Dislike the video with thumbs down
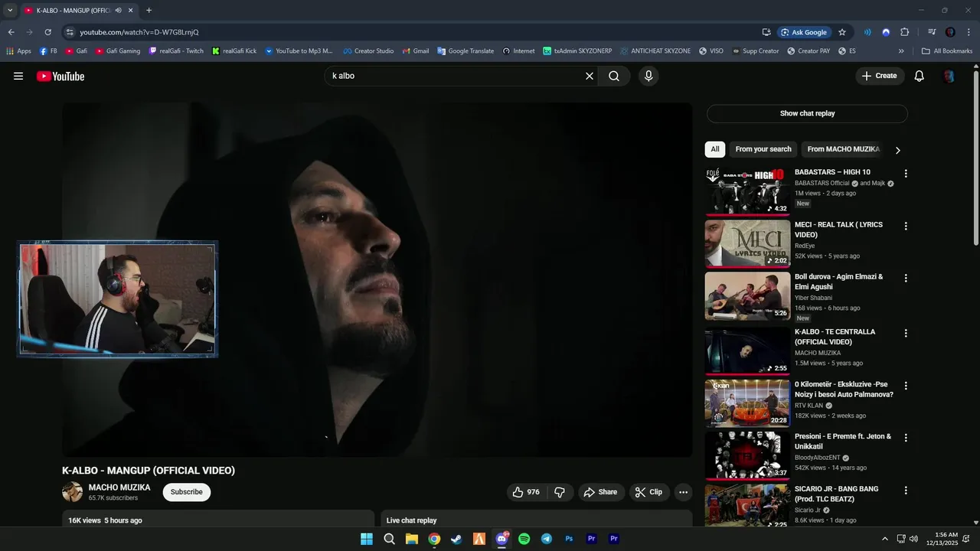Screen dimensions: 980x551 coord(560,492)
